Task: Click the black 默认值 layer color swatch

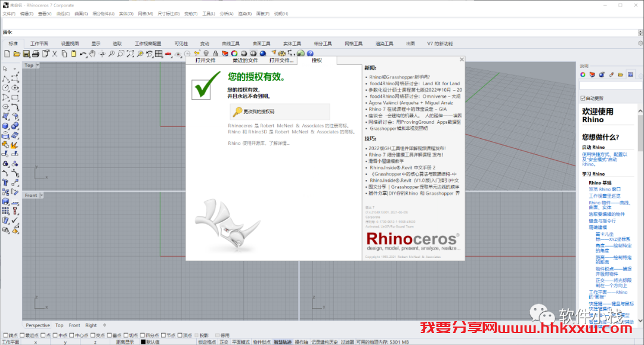Action: (x=143, y=341)
